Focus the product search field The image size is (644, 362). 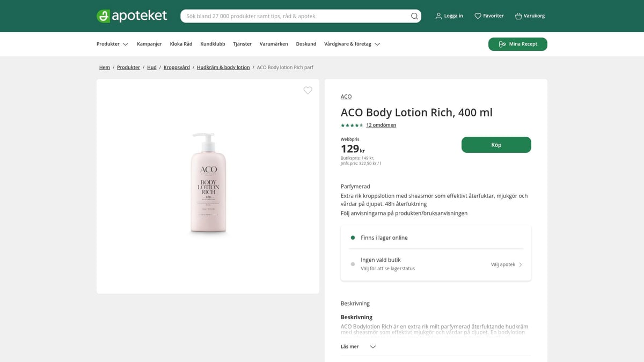tap(301, 16)
